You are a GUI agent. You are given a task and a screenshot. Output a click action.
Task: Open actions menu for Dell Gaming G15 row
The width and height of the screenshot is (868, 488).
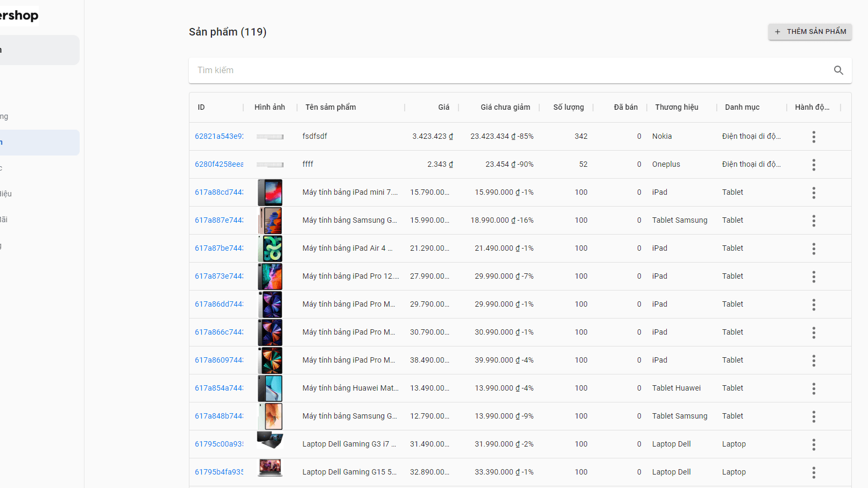click(x=813, y=472)
